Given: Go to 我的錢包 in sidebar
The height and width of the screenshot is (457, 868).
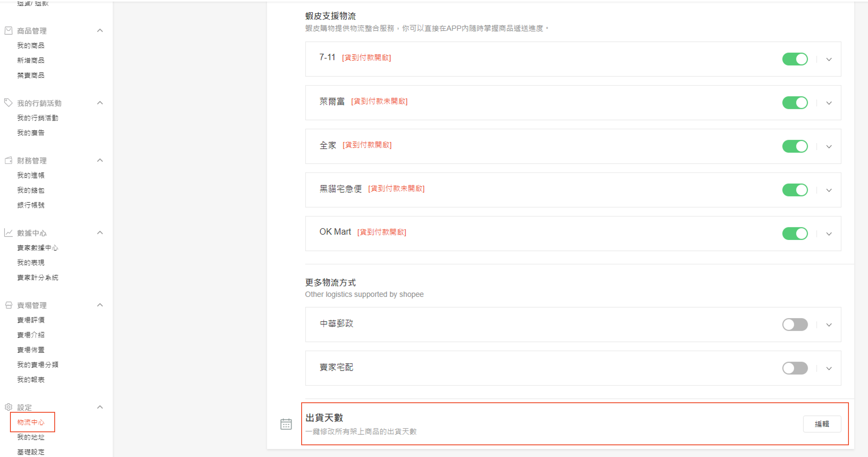Looking at the screenshot, I should (x=31, y=190).
